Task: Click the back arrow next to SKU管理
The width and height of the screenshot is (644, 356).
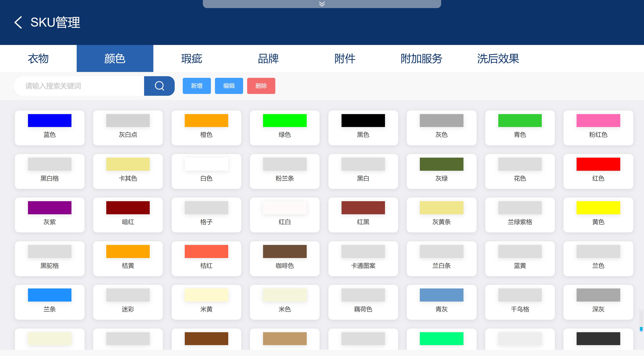Action: [x=18, y=23]
